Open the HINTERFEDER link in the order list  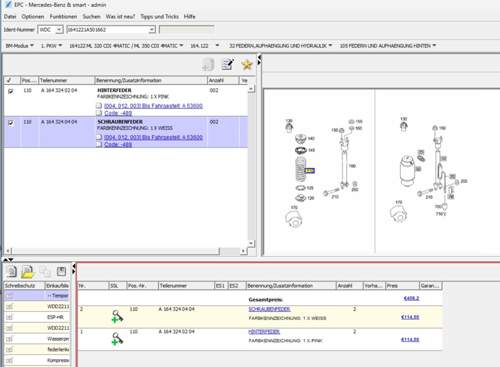pos(264,332)
